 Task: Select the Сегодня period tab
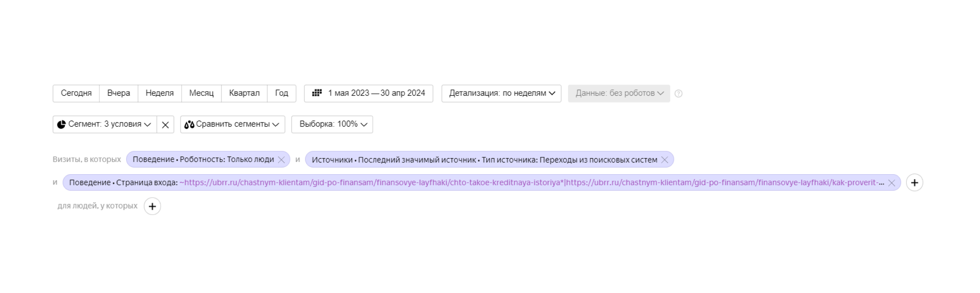[x=76, y=93]
